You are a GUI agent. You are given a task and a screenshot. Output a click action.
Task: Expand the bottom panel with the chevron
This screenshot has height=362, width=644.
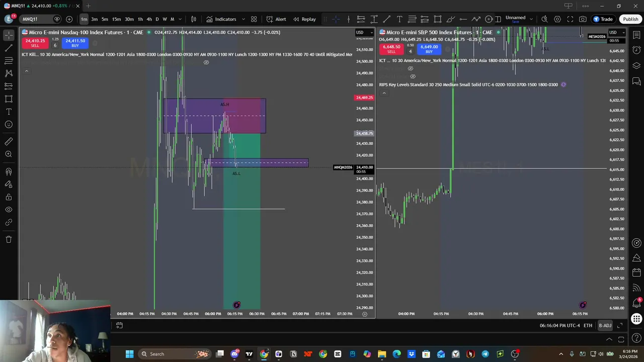point(609,339)
